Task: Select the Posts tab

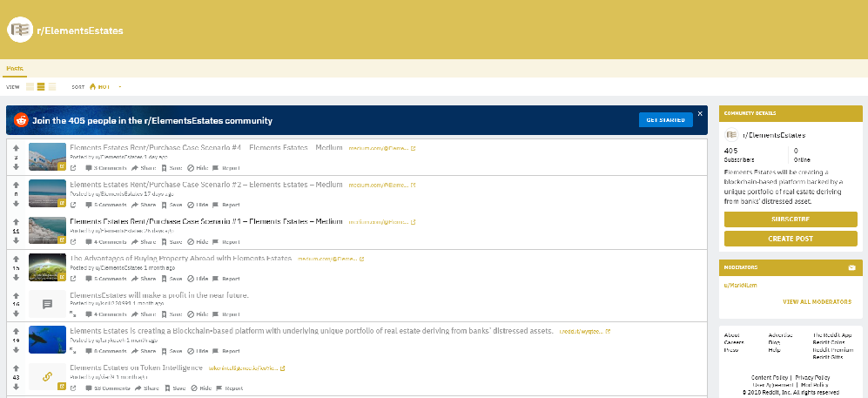Action: coord(15,69)
